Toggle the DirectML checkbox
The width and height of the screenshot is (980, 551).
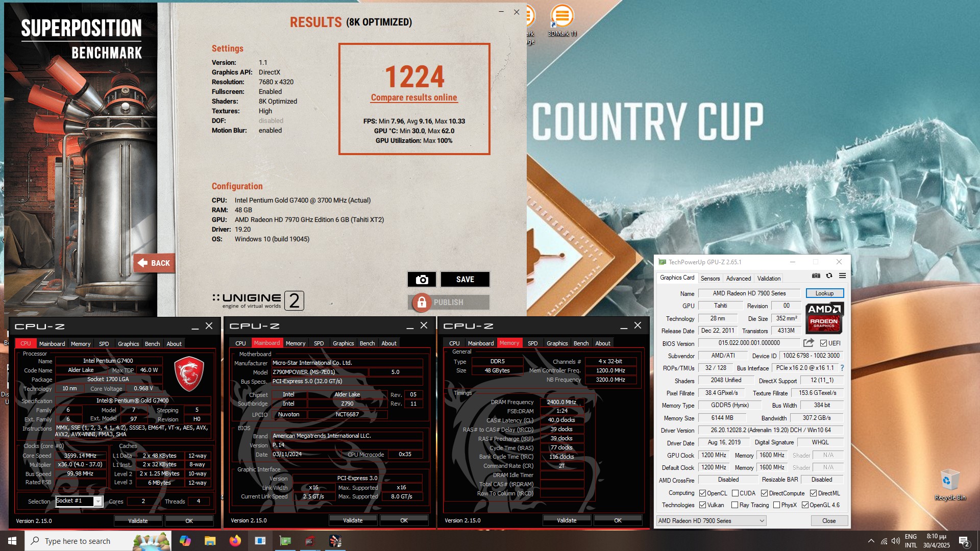point(813,493)
